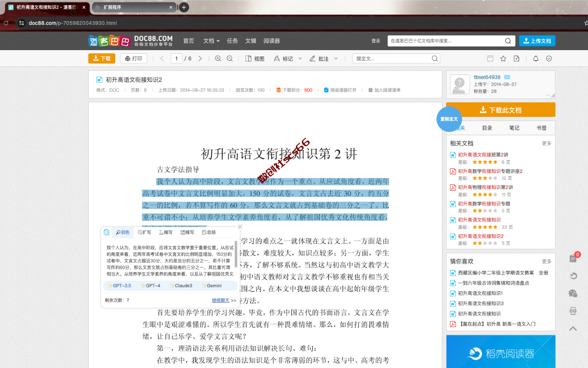The height and width of the screenshot is (368, 588).
Task: Click 加入阅读清单 link
Action: click(384, 90)
